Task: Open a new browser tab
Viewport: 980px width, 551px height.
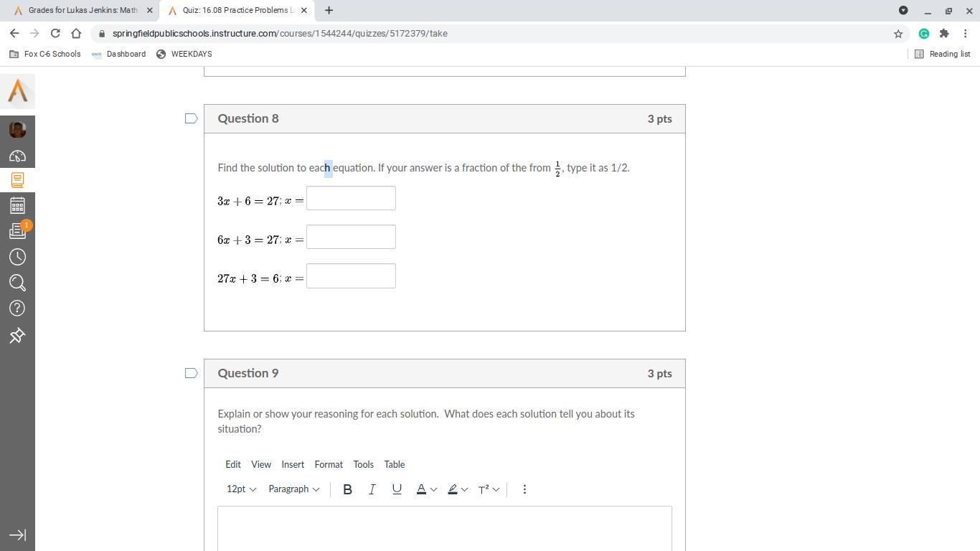Action: (x=329, y=11)
